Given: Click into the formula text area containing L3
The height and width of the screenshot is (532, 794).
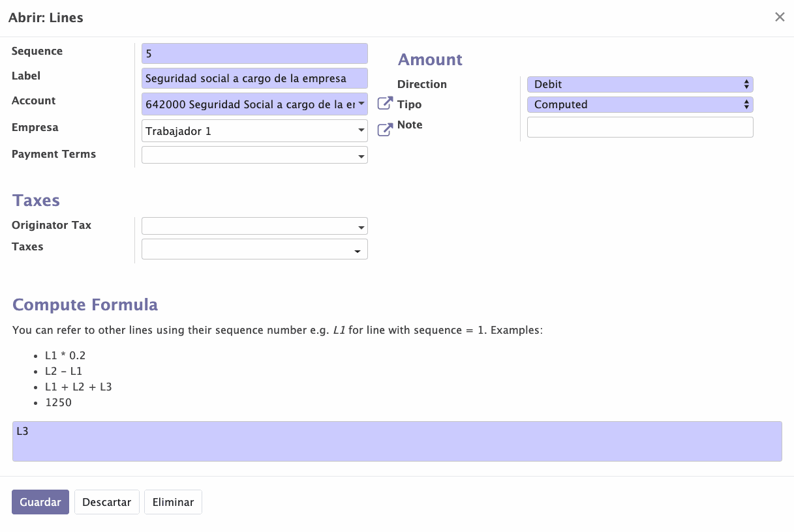Looking at the screenshot, I should (x=397, y=441).
